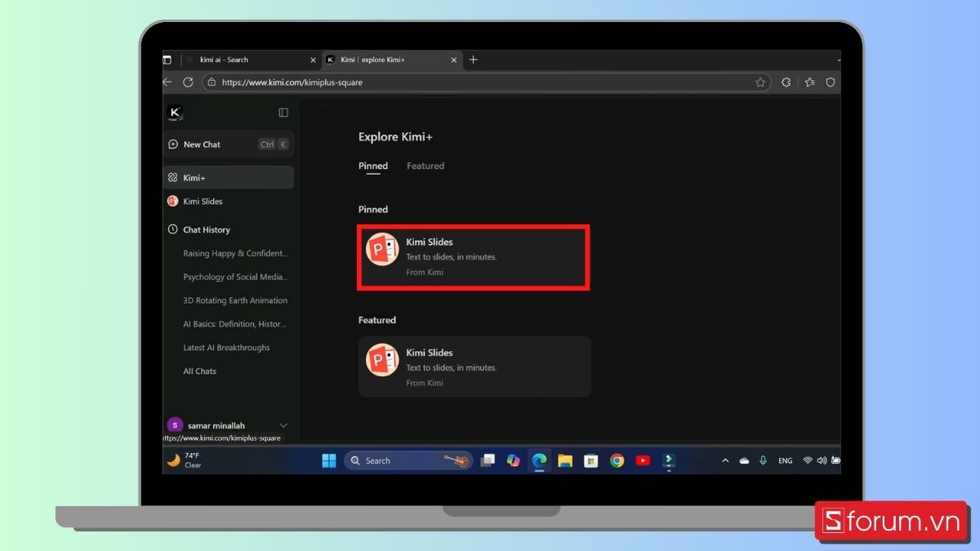Open the weather widget showing 74°F
The width and height of the screenshot is (980, 551).
pyautogui.click(x=185, y=460)
